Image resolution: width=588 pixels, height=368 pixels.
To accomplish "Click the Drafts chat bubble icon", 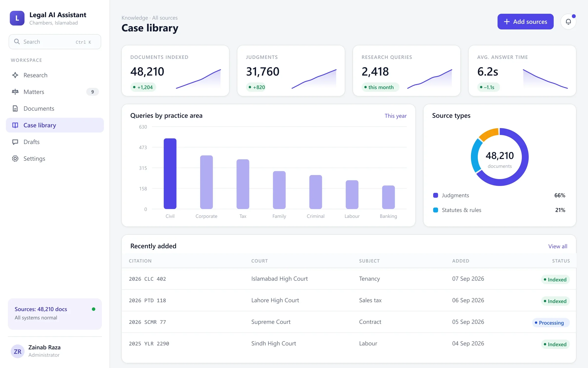I will [x=15, y=142].
